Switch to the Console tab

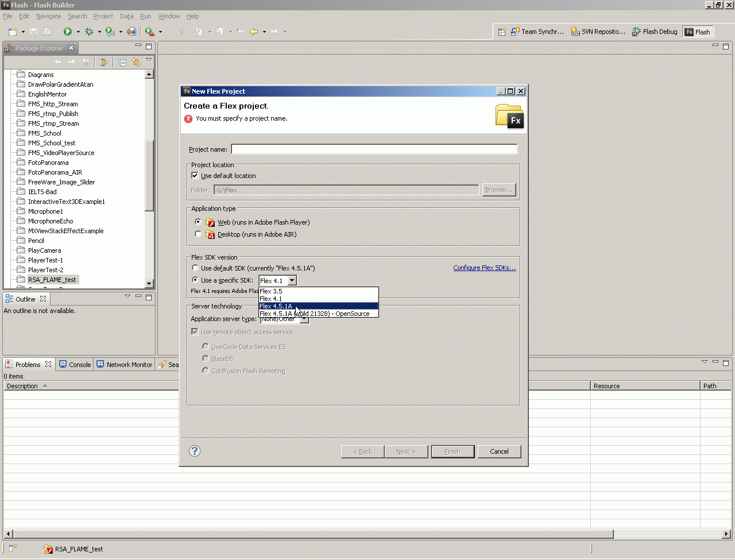point(75,364)
